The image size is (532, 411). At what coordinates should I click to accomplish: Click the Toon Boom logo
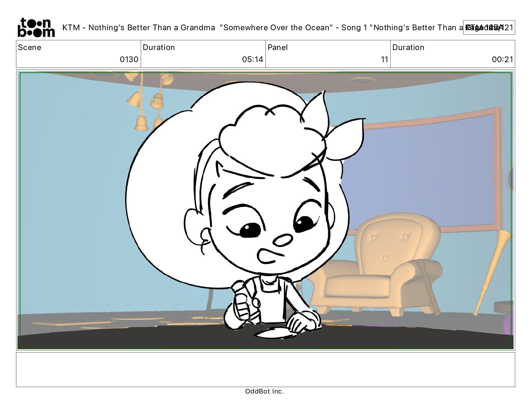(x=36, y=28)
